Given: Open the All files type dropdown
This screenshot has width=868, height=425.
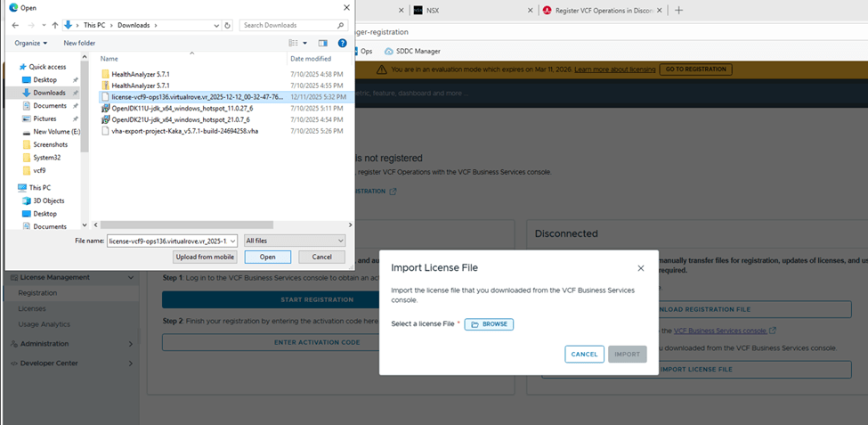Looking at the screenshot, I should [x=295, y=241].
